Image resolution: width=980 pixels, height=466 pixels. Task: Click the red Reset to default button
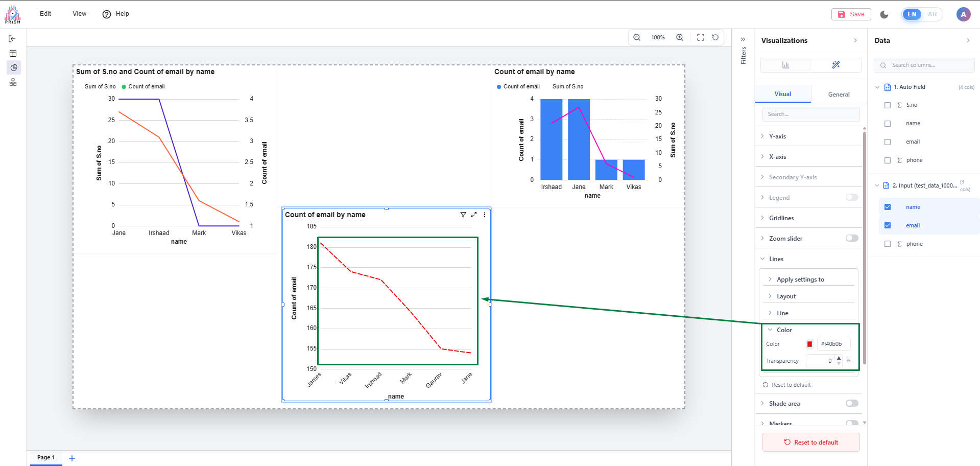[810, 442]
